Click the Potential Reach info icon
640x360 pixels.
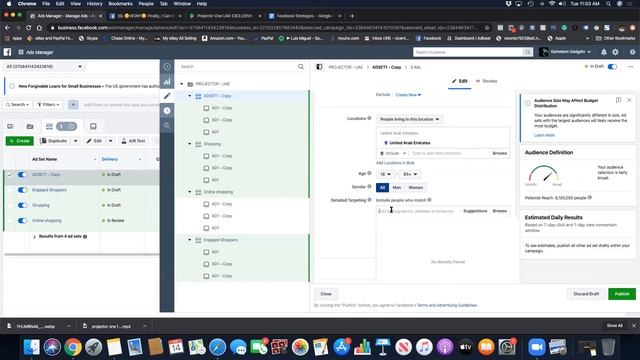(x=590, y=198)
